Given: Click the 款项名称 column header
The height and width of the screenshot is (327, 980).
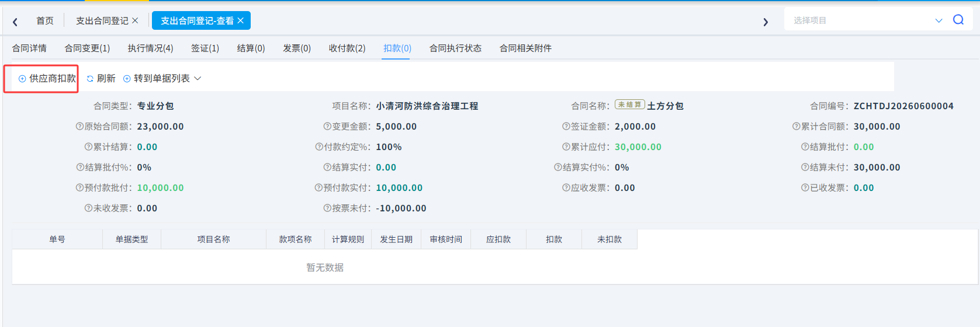Looking at the screenshot, I should click(x=295, y=239).
